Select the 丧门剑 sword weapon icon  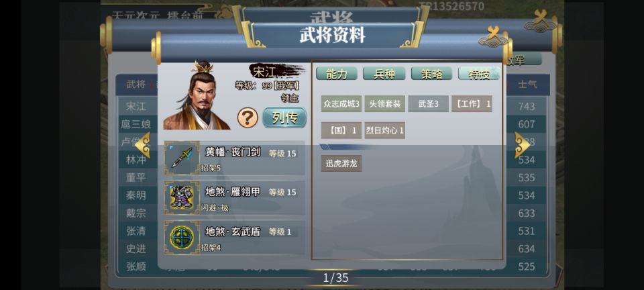click(182, 158)
